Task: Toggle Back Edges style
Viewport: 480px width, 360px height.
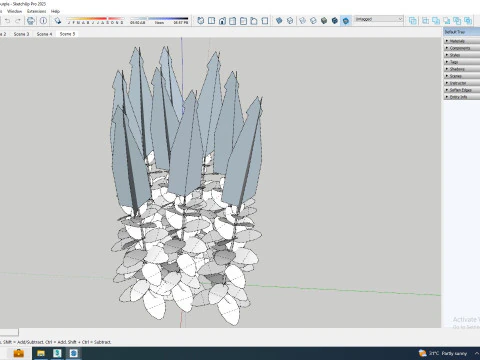Action: [x=290, y=21]
